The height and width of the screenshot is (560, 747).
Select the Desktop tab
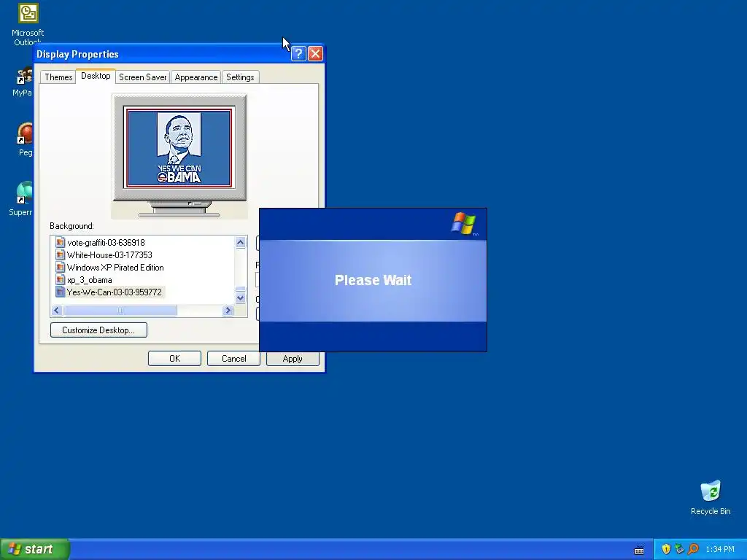click(96, 76)
